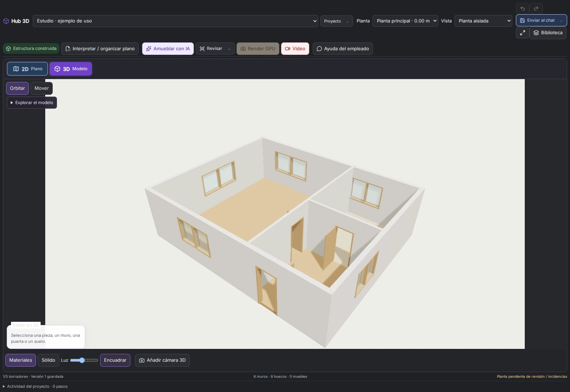Click Añadir cámara 3D button

coord(162,360)
